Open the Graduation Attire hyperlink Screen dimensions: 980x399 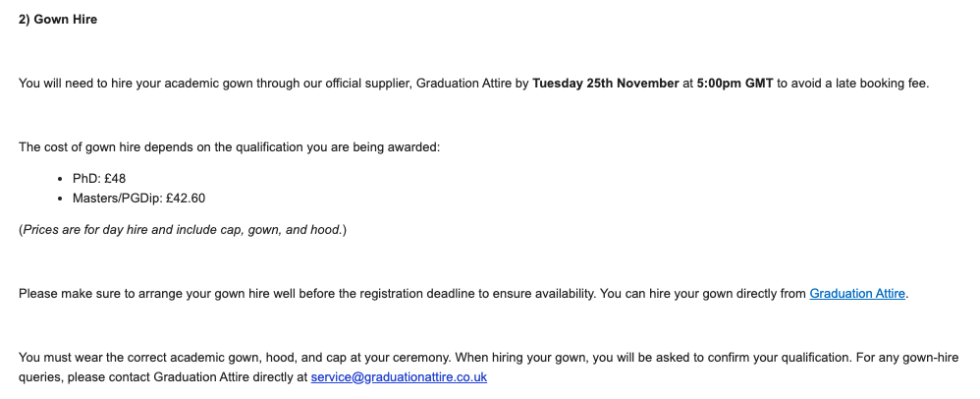tap(856, 293)
